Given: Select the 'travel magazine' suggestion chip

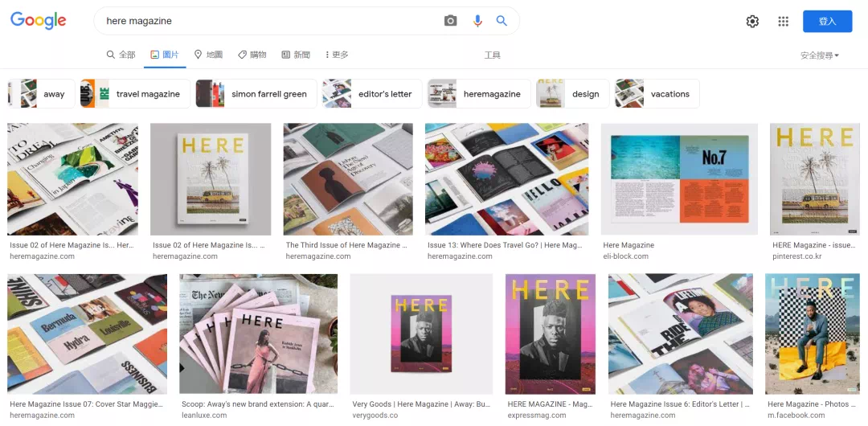Looking at the screenshot, I should (x=136, y=94).
